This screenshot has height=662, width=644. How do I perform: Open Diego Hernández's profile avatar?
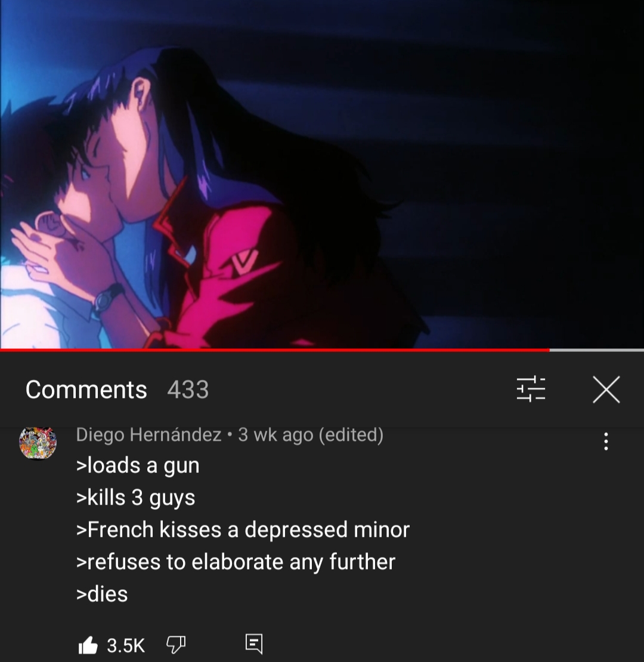coord(38,443)
